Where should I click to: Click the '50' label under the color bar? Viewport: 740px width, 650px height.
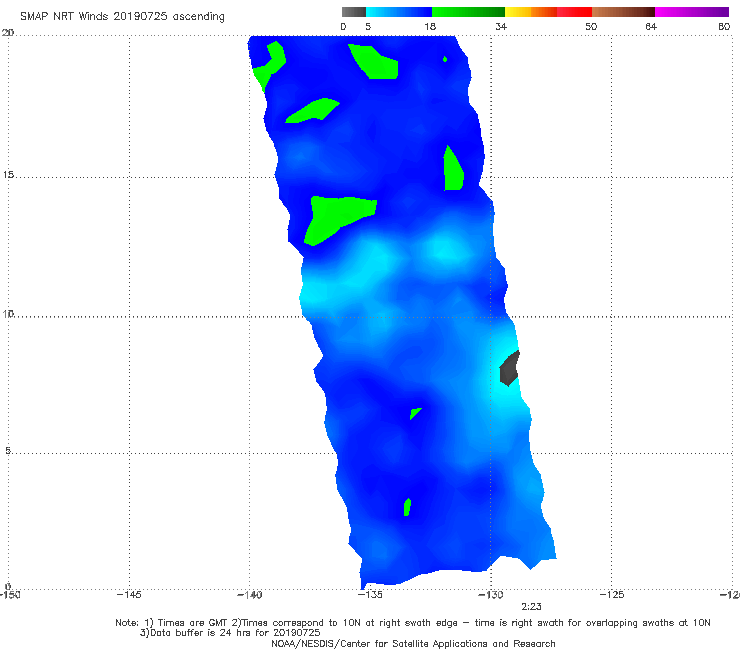click(591, 26)
